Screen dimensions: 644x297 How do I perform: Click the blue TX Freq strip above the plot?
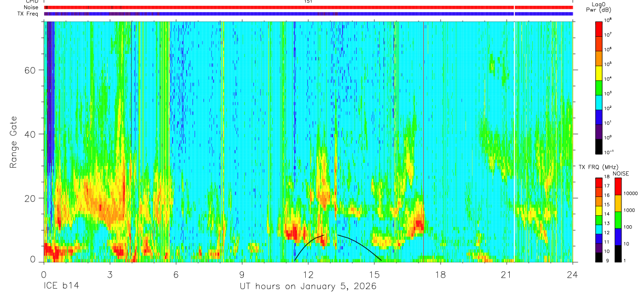(308, 14)
